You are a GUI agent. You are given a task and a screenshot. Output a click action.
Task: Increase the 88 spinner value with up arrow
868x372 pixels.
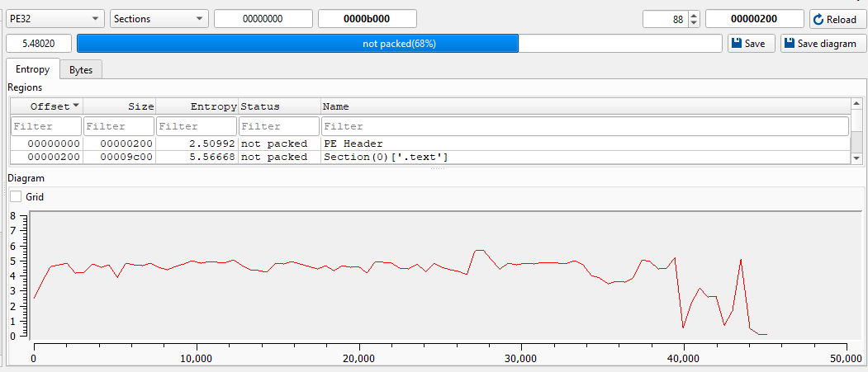tap(694, 15)
